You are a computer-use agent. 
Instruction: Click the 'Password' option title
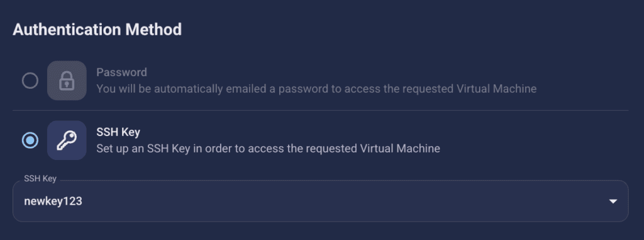121,72
